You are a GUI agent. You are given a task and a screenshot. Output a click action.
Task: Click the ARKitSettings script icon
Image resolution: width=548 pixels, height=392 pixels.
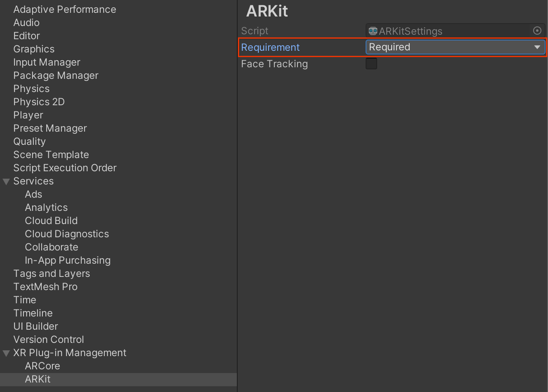pos(373,31)
